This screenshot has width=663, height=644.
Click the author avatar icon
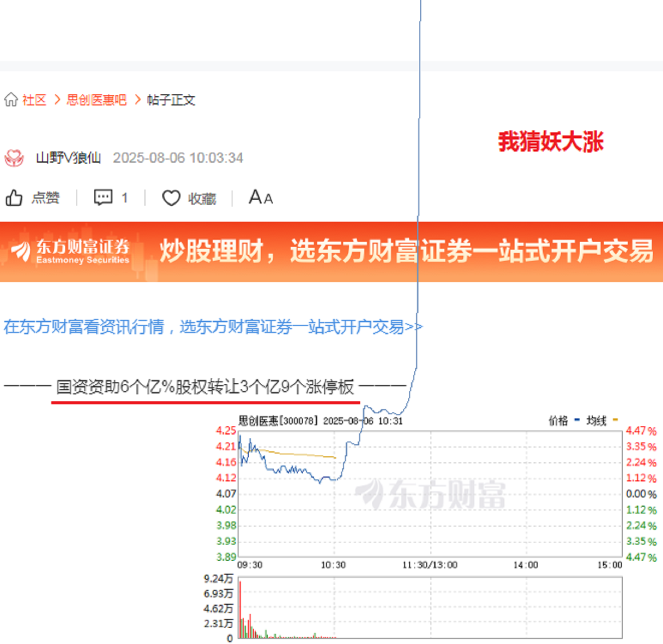[x=14, y=158]
